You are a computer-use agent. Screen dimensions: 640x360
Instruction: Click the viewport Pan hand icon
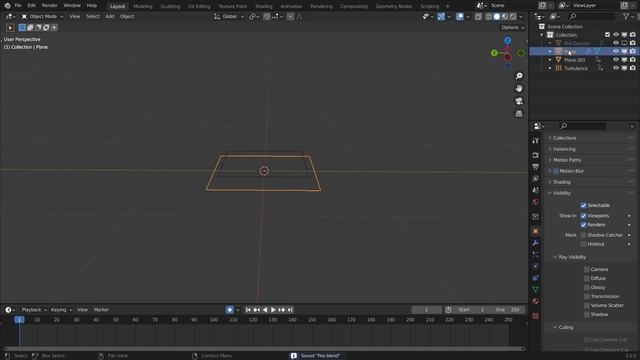click(519, 89)
